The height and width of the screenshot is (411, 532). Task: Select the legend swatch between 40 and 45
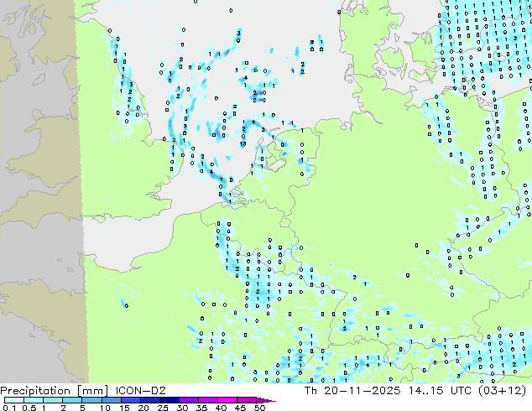[x=227, y=400]
